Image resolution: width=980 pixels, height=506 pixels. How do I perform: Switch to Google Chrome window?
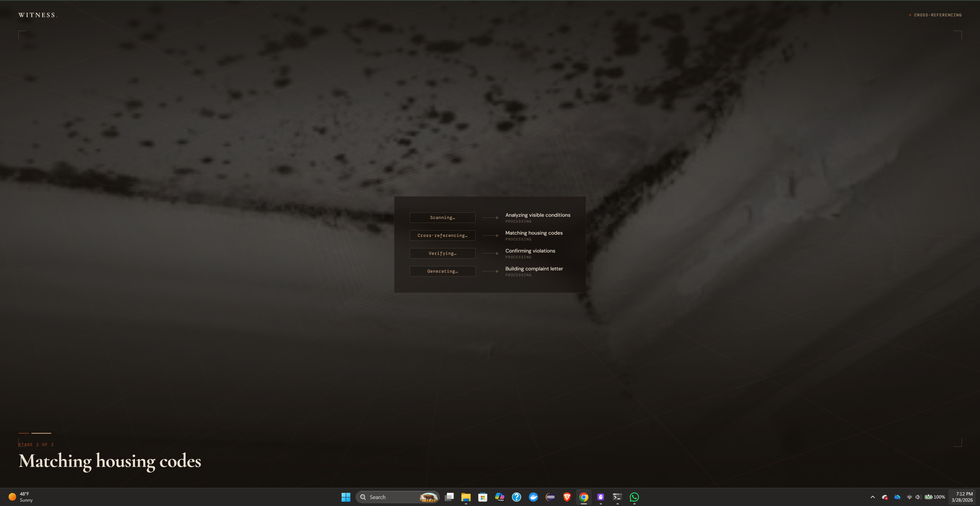click(584, 497)
